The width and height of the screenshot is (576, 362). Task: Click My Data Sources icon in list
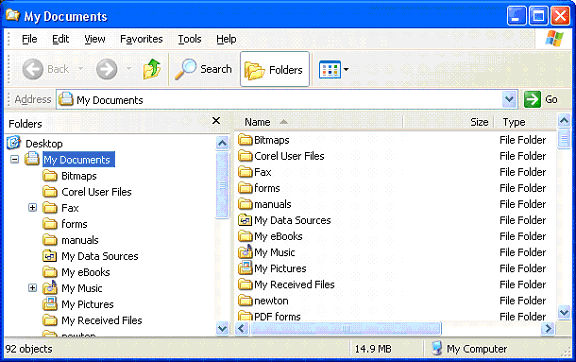[245, 220]
